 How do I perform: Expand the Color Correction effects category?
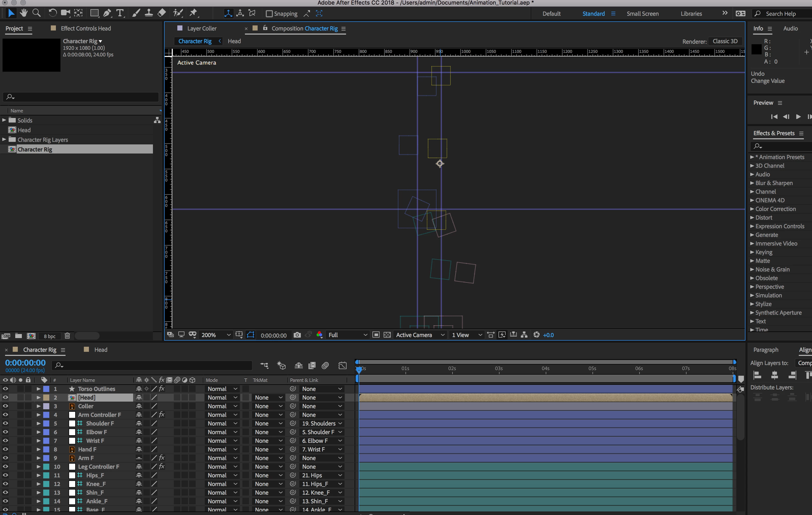752,209
